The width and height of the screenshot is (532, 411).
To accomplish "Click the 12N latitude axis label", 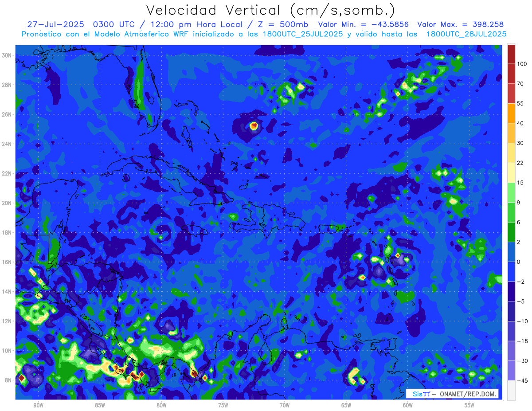I will pos(8,321).
